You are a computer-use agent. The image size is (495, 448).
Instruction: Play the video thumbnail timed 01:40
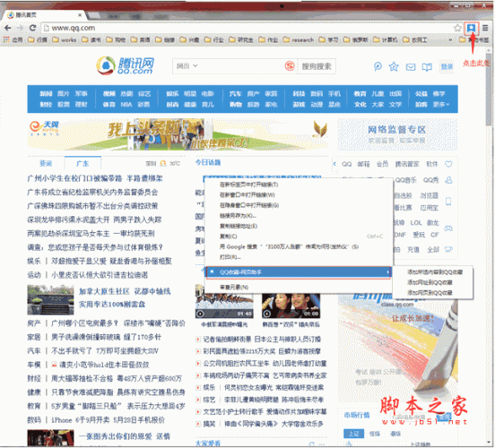[224, 306]
